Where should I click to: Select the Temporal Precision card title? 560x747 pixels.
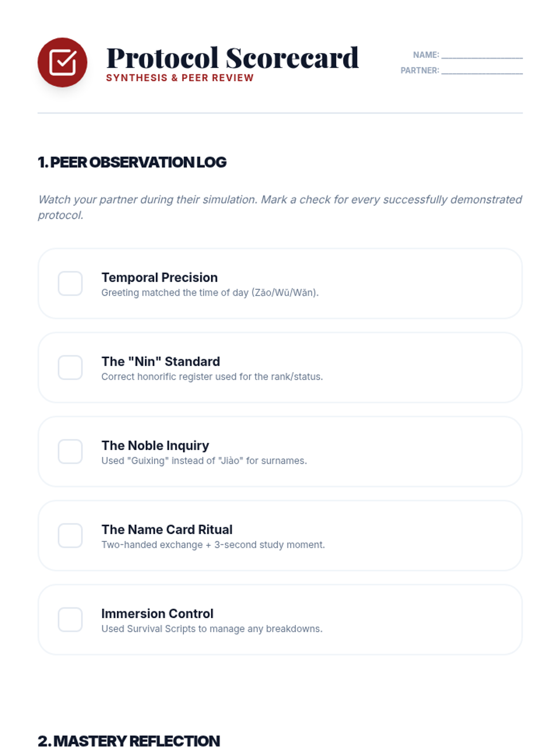coord(160,277)
